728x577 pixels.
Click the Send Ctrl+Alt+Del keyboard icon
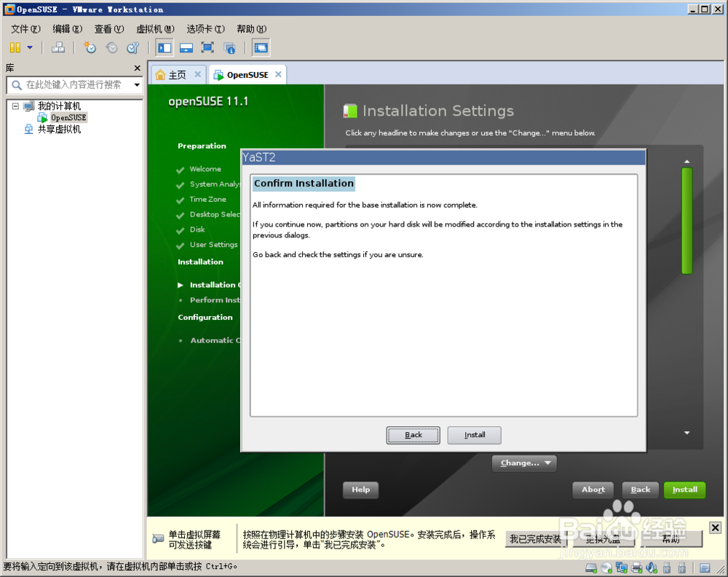click(58, 47)
